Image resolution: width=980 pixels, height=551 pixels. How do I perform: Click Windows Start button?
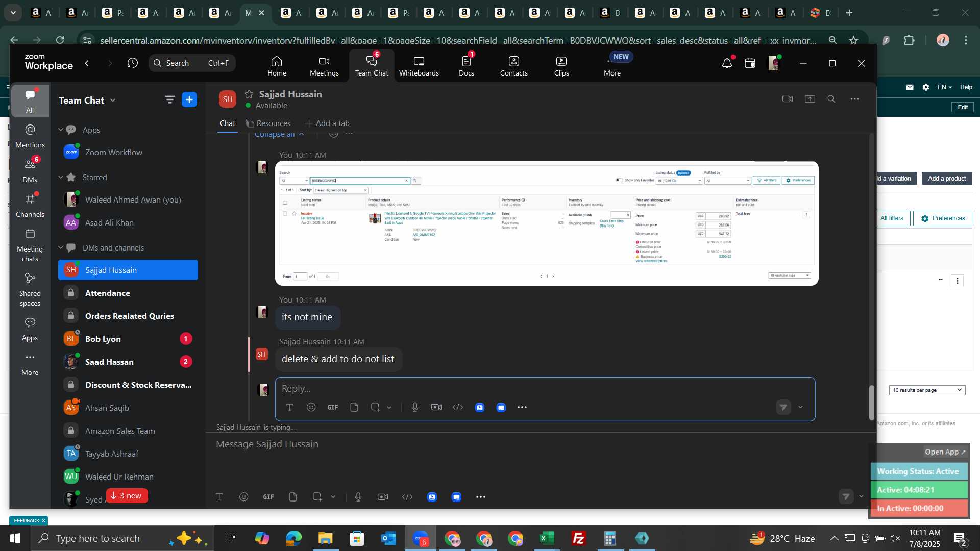coord(15,538)
